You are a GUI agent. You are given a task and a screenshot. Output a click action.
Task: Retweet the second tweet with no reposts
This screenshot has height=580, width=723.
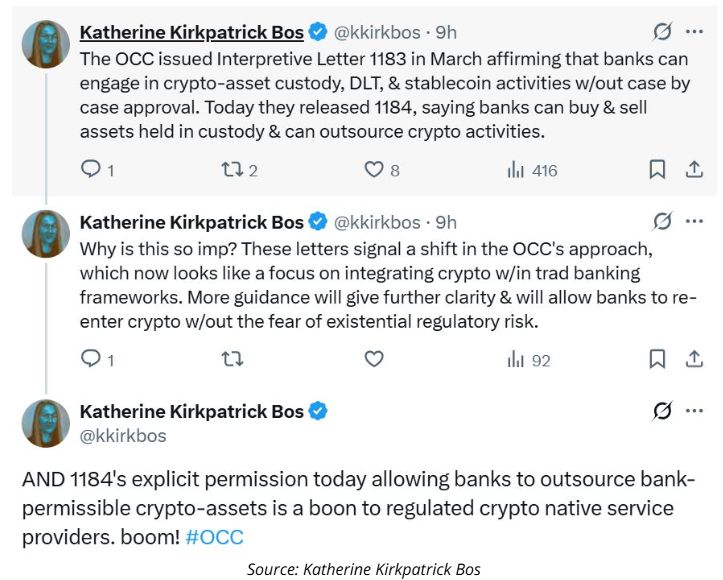tap(231, 359)
